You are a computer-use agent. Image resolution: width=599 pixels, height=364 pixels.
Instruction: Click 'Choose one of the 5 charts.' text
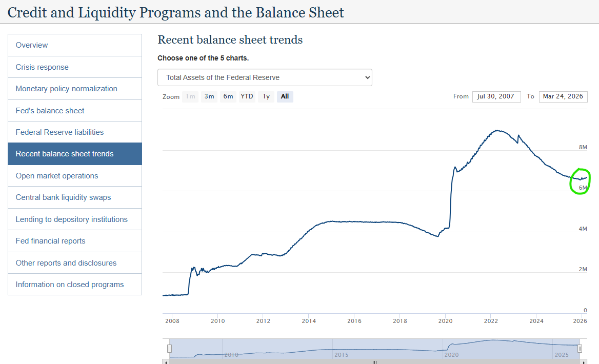tap(203, 58)
